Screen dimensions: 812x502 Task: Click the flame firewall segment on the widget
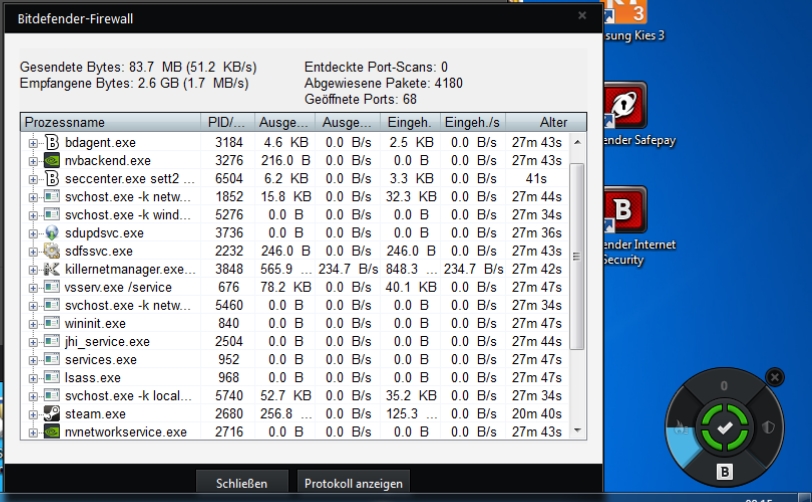680,428
